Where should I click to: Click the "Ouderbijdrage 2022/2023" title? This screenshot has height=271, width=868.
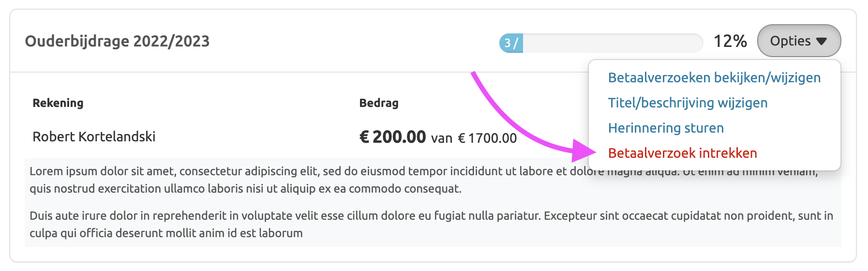point(117,41)
